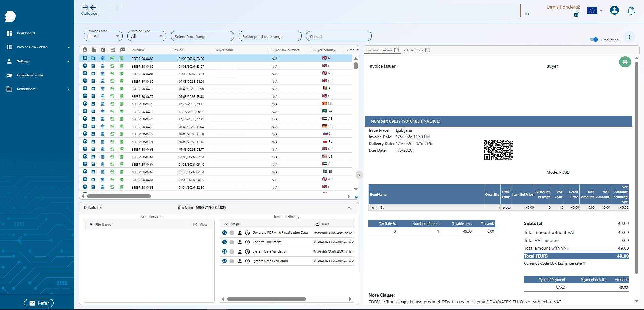Image resolution: width=644 pixels, height=310 pixels.
Task: Select the blue bank fiscalization icon on the first invoice row
Action: click(x=103, y=58)
